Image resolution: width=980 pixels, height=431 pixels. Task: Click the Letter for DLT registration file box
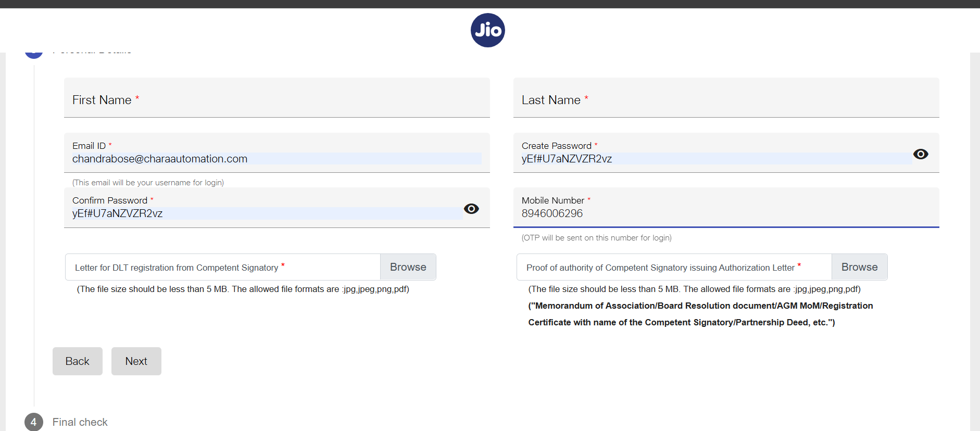coord(223,268)
